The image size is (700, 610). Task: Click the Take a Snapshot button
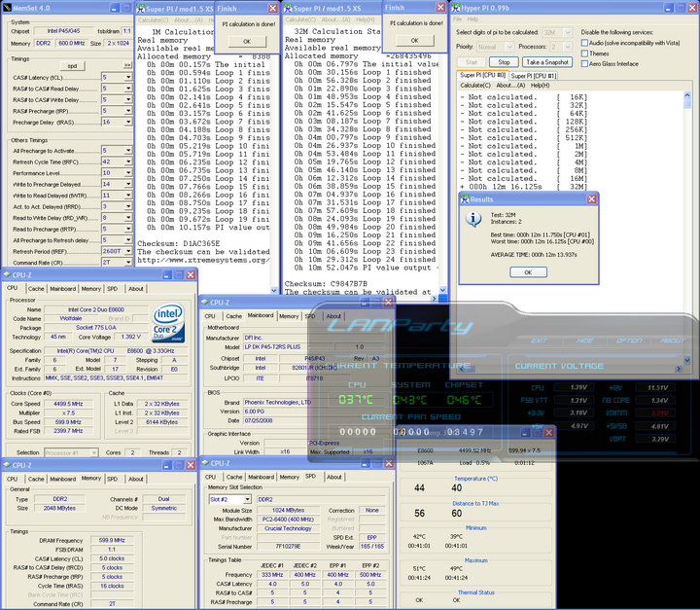(547, 61)
